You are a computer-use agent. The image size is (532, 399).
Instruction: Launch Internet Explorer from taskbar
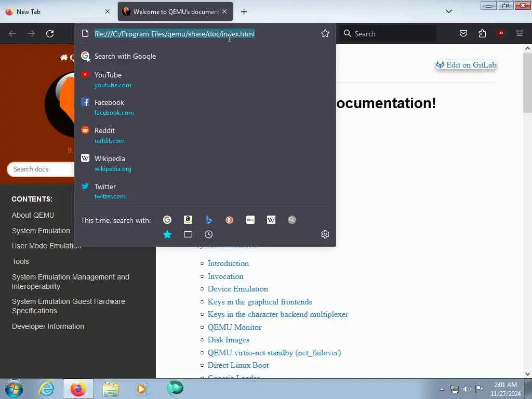coord(46,389)
